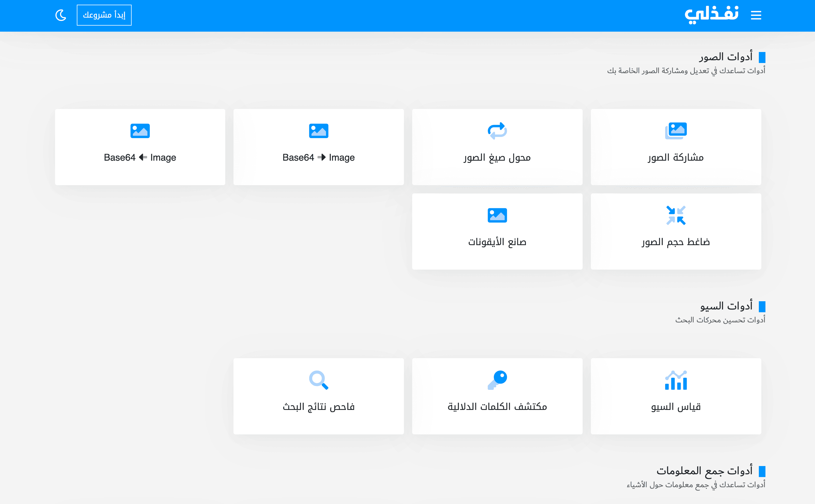Open the محول صيغ الصور label
Image resolution: width=815 pixels, height=504 pixels.
[x=497, y=157]
